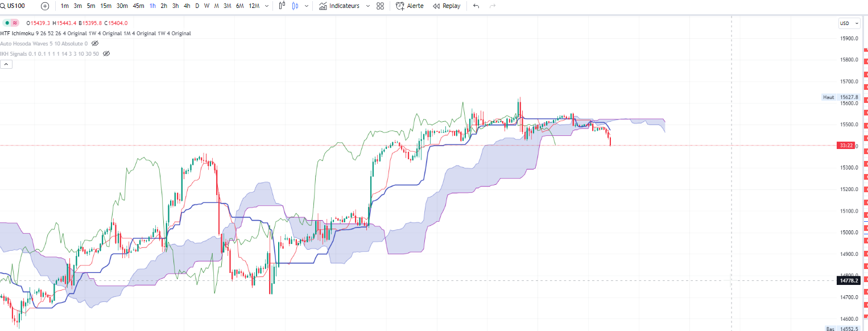Open the US100 symbol search
The height and width of the screenshot is (331, 868).
click(16, 6)
